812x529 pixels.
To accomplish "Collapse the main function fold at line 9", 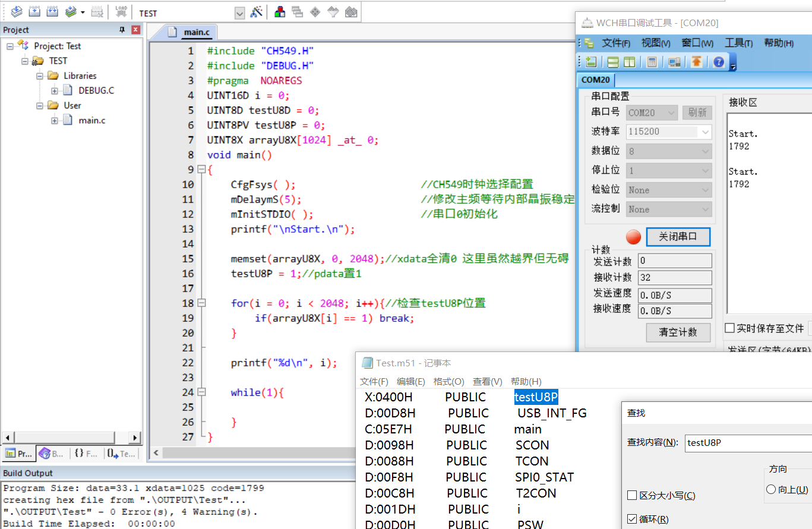I will (x=201, y=169).
